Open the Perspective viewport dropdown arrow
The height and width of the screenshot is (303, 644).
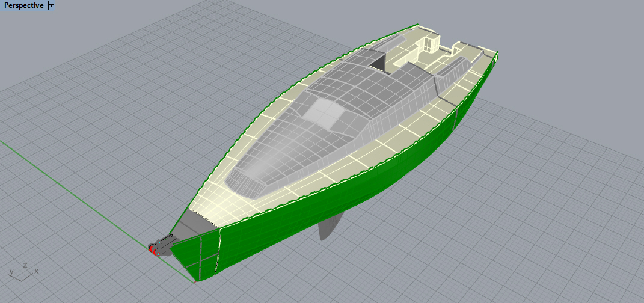pyautogui.click(x=51, y=5)
